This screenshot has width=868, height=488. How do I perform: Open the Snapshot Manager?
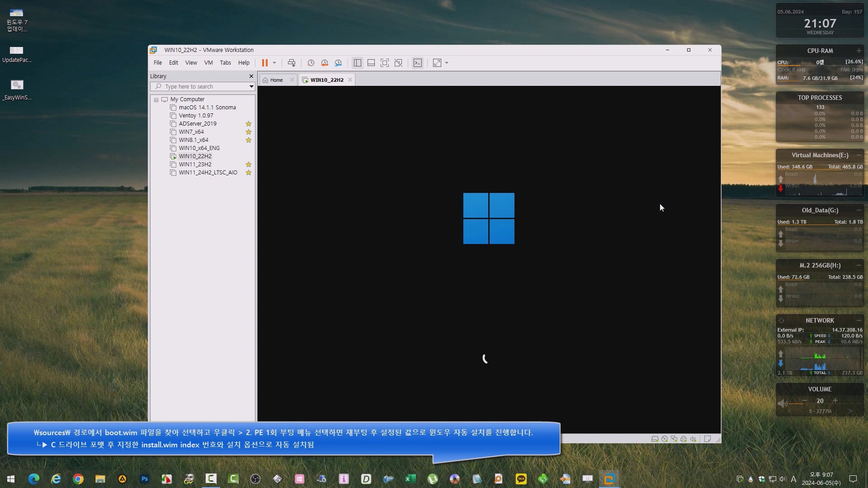pos(338,63)
